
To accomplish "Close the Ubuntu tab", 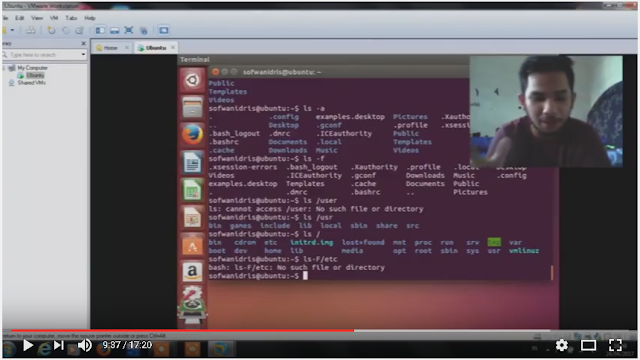I will coord(173,47).
